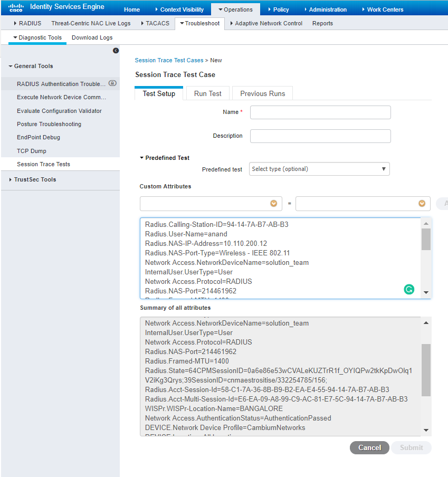The image size is (448, 477).
Task: Open Posture Troubleshooting tool
Action: click(49, 124)
